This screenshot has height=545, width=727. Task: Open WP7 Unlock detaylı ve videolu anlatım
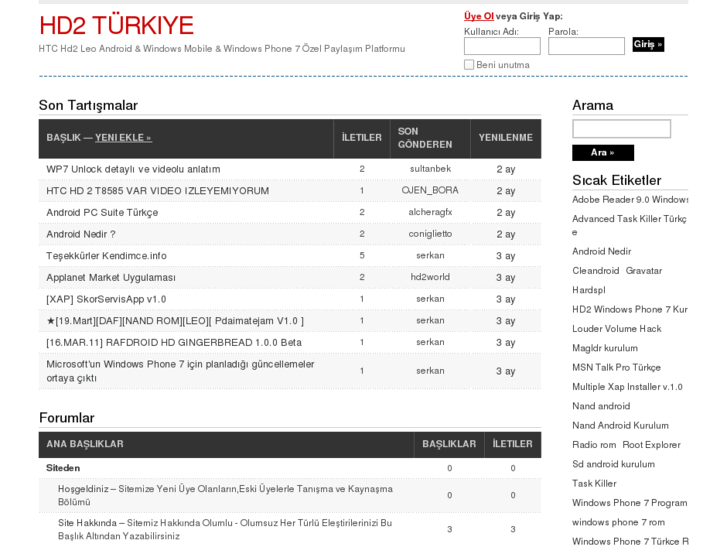click(x=133, y=169)
